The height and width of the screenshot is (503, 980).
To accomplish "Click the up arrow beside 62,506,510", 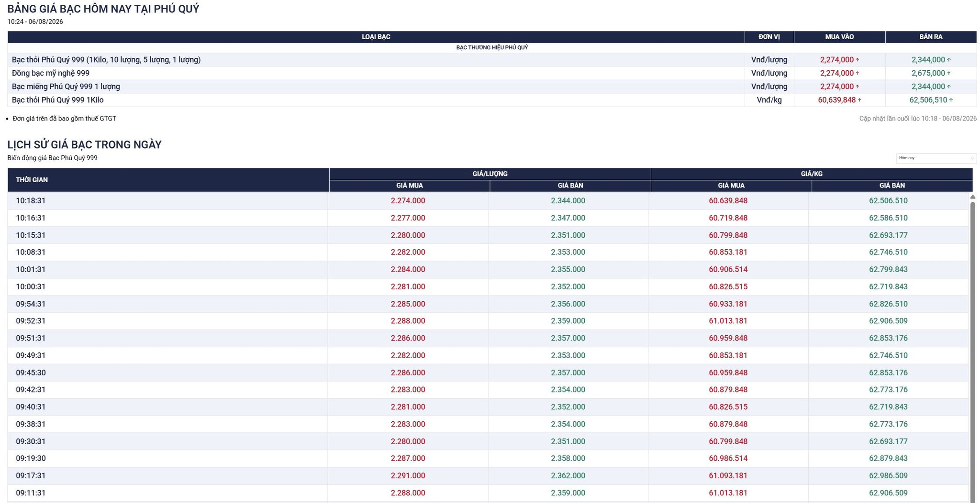I will 951,100.
